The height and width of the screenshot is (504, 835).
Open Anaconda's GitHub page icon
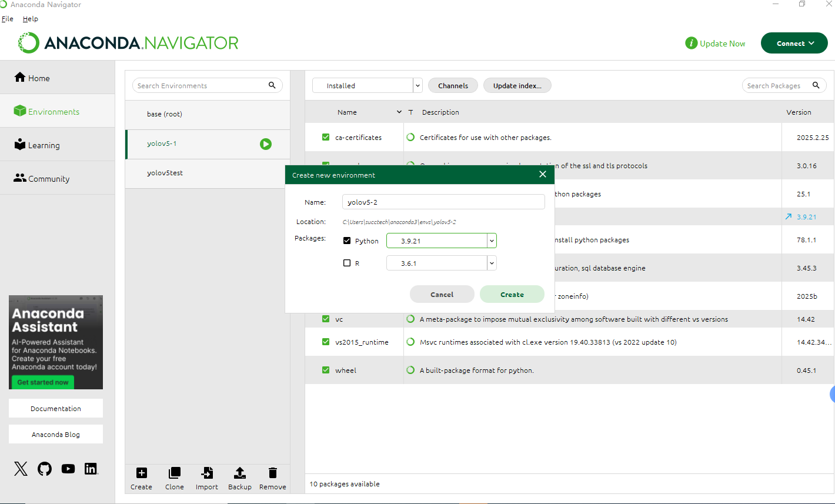click(x=44, y=469)
